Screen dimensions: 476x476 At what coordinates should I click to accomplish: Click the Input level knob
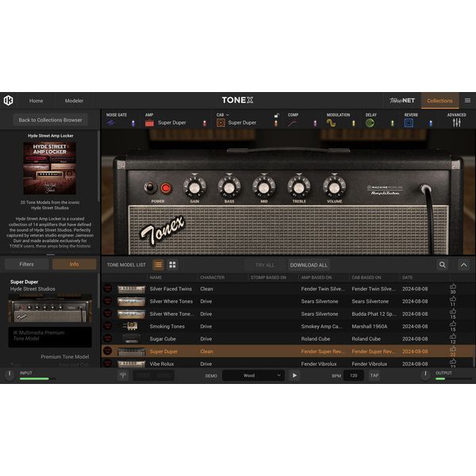[10, 374]
